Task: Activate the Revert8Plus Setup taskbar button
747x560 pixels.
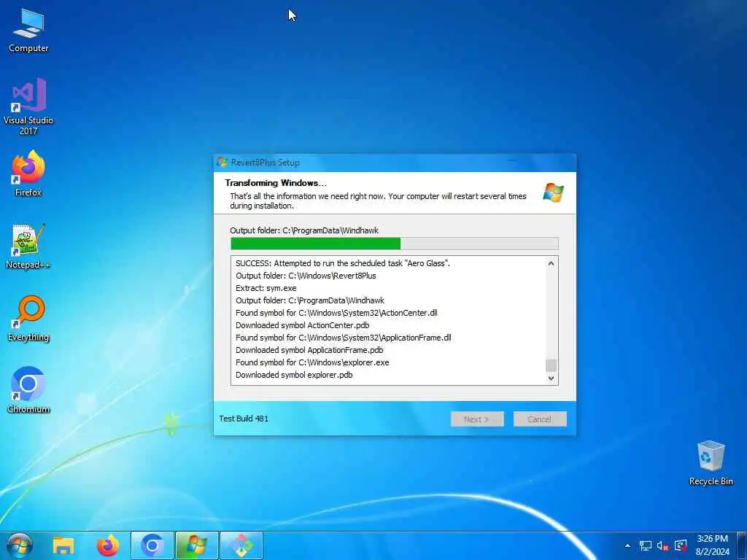Action: (x=197, y=545)
